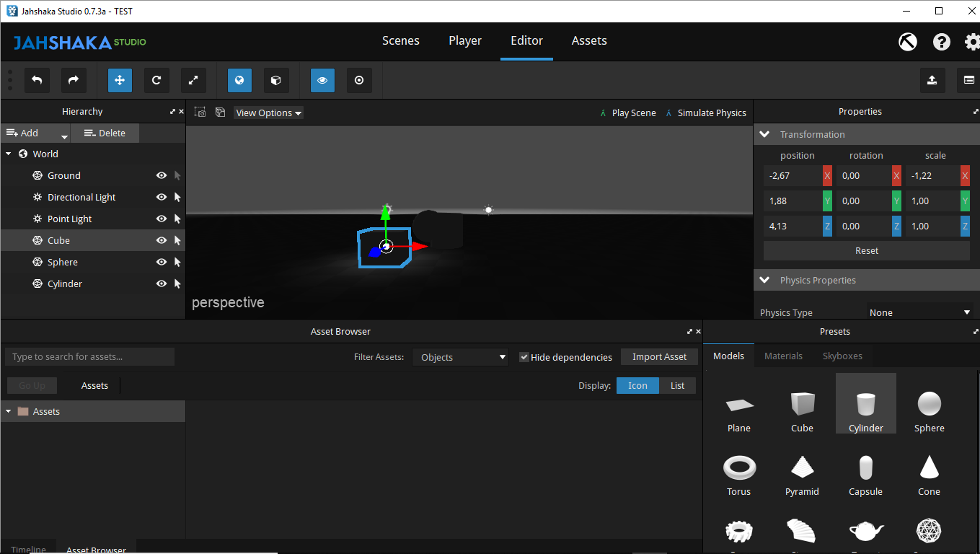This screenshot has height=554, width=980.
Task: Click the Import Asset button
Action: [x=660, y=356]
